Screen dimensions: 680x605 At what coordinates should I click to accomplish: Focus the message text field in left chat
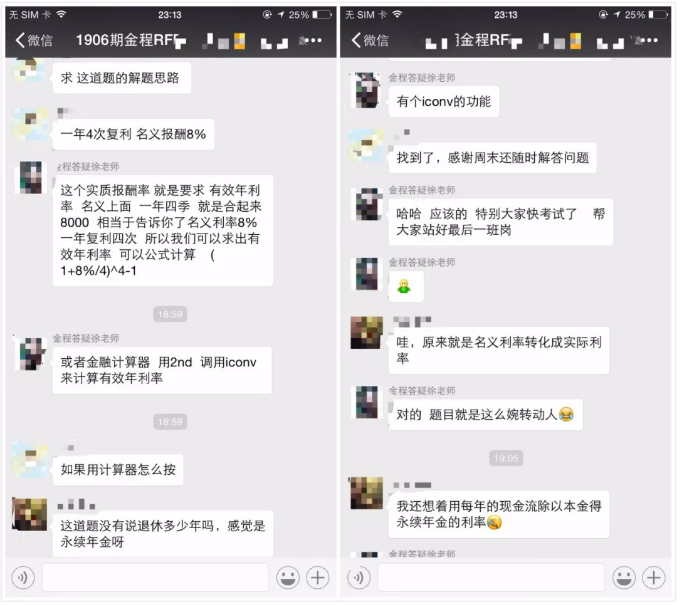156,580
